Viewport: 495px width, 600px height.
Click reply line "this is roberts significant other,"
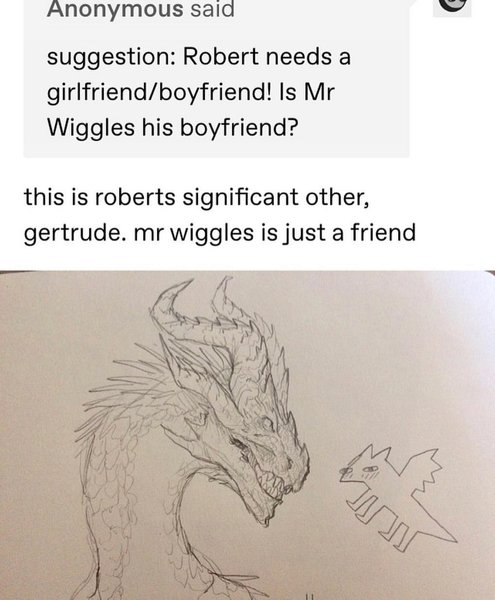point(197,198)
